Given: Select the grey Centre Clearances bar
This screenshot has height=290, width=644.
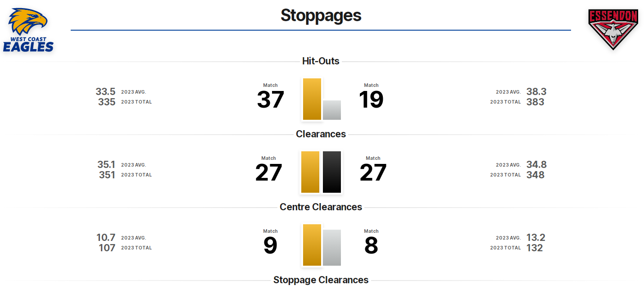Looking at the screenshot, I should [332, 248].
